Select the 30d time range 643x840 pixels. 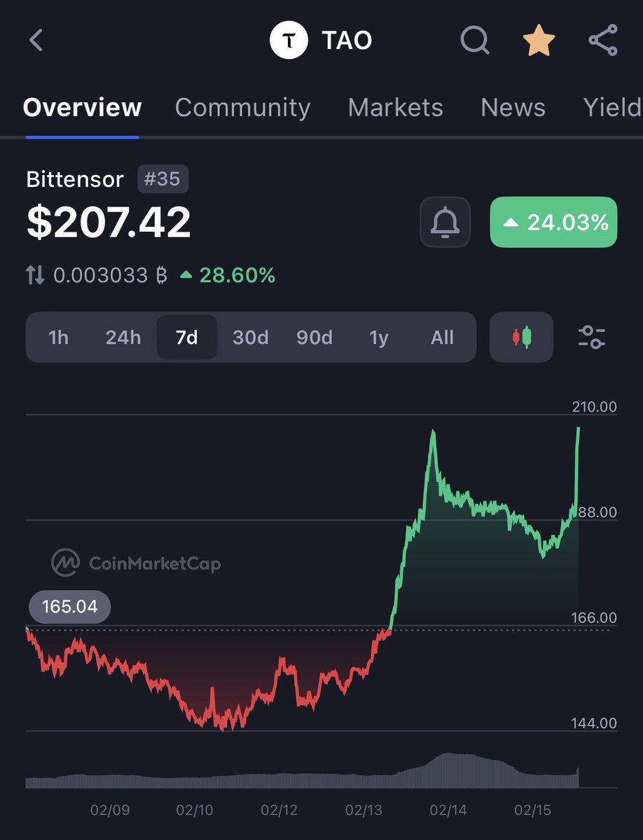250,337
